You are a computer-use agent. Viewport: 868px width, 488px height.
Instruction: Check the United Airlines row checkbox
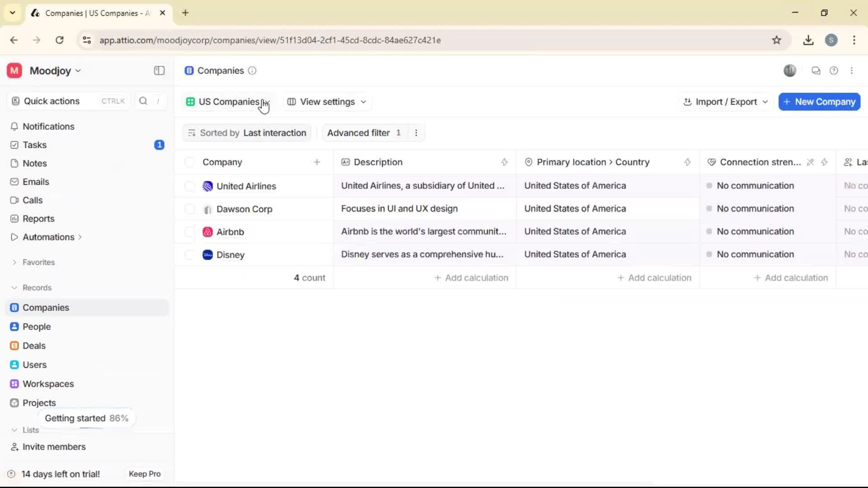(x=189, y=186)
